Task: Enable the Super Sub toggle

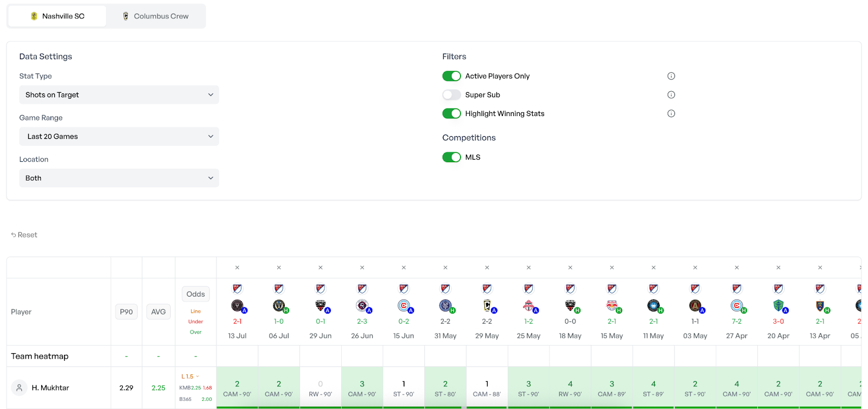Action: tap(451, 95)
